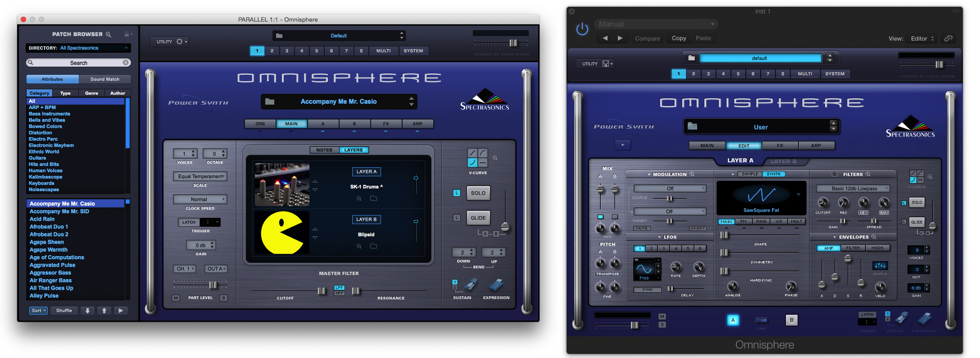Enable the modulation Mute button

click(x=642, y=229)
